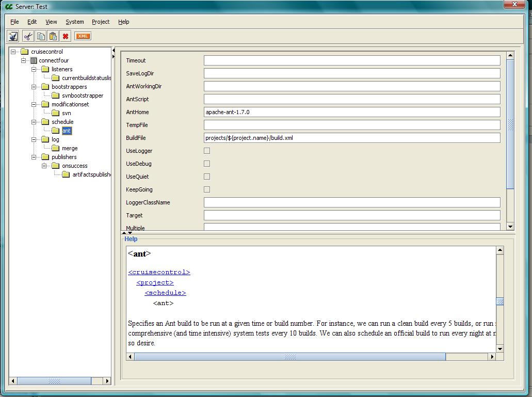
Task: Check the KeepGoing checkbox
Action: [207, 189]
